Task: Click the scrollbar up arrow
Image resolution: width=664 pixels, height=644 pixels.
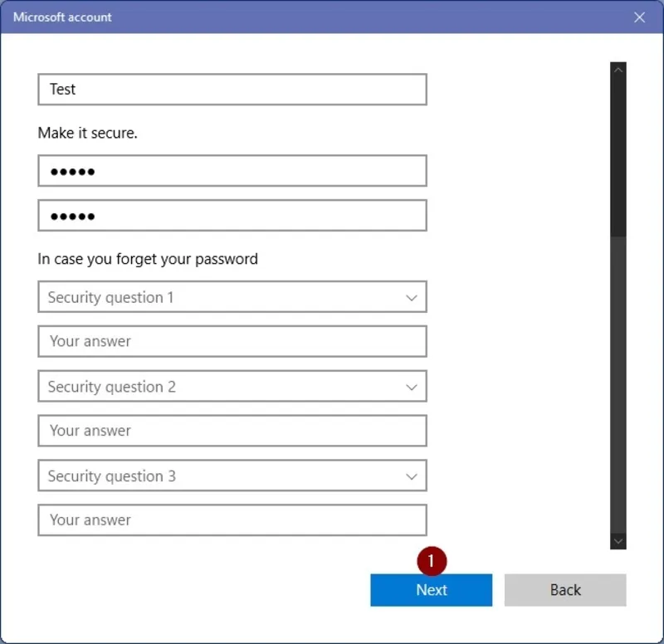Action: tap(618, 71)
